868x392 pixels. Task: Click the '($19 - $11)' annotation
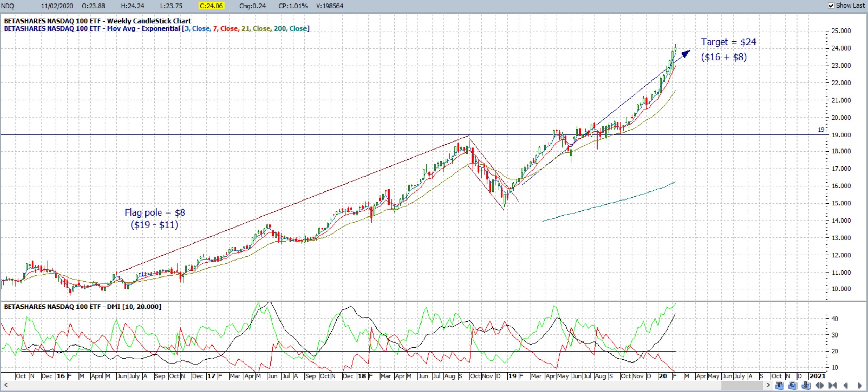155,225
